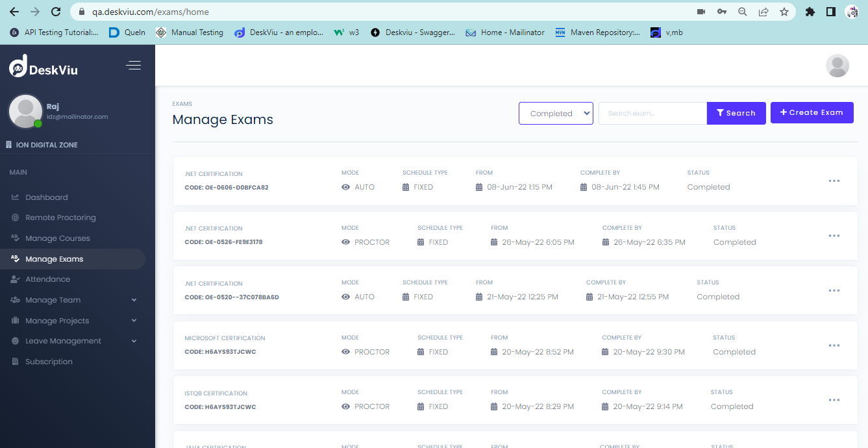Open the Completed status filter dropdown
This screenshot has height=448, width=868.
click(556, 113)
